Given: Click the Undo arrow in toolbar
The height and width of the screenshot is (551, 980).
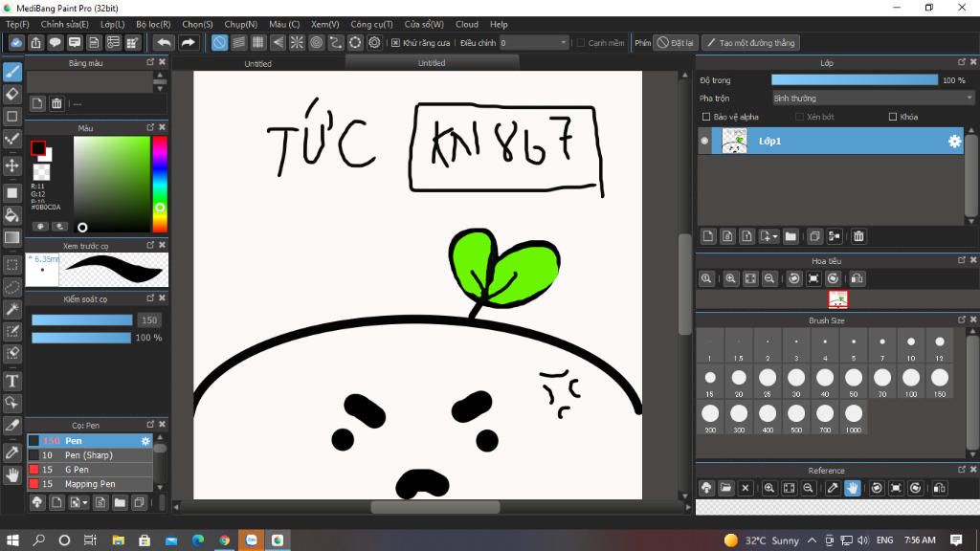Looking at the screenshot, I should (x=164, y=42).
